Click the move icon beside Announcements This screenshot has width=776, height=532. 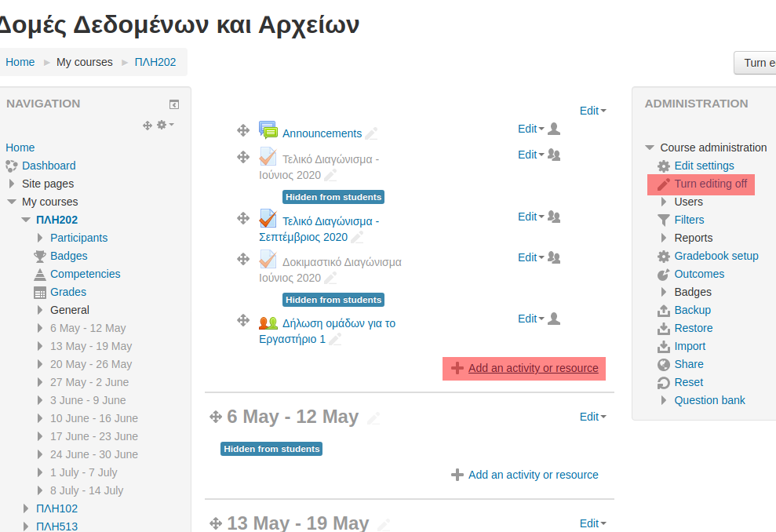243,130
